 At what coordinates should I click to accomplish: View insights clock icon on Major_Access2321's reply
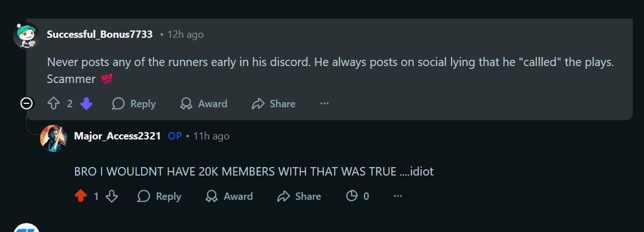click(x=351, y=196)
